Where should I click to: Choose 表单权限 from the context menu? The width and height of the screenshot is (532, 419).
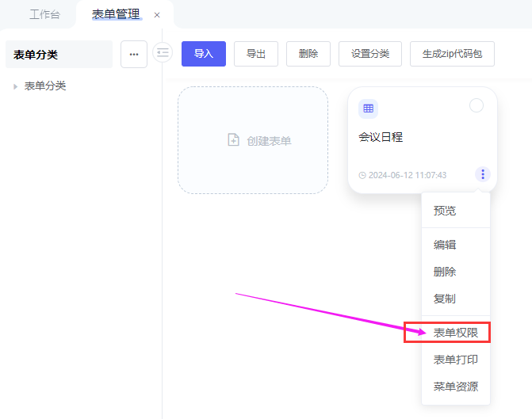pyautogui.click(x=455, y=333)
